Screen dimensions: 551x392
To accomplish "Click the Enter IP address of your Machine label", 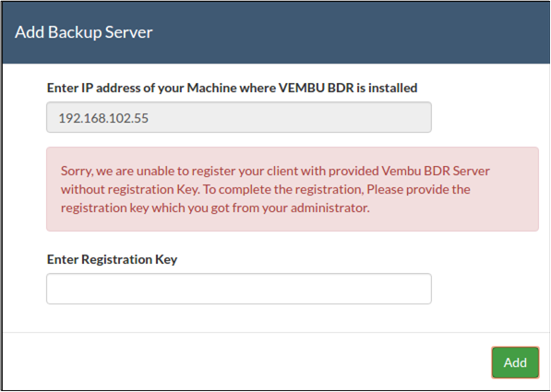I will point(233,88).
